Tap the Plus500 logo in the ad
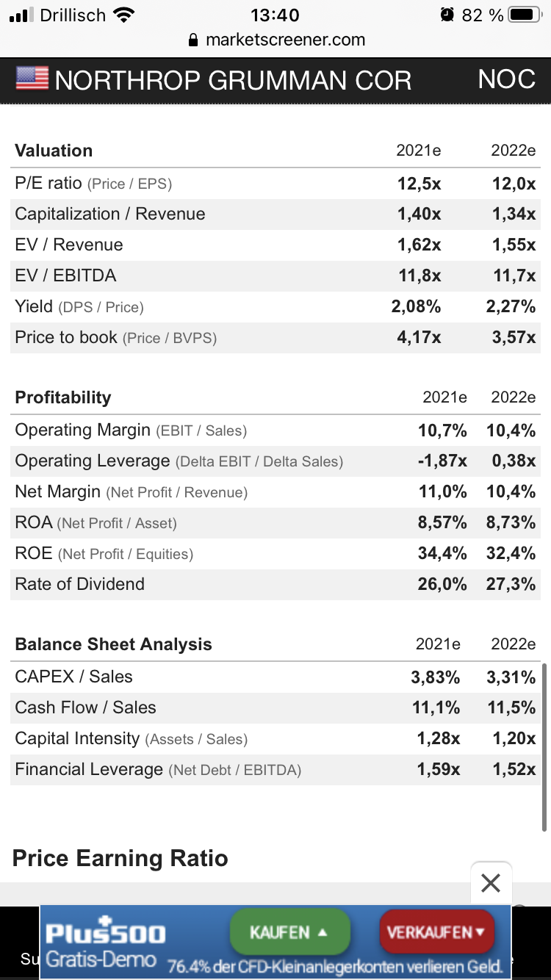The image size is (551, 980). click(x=105, y=932)
